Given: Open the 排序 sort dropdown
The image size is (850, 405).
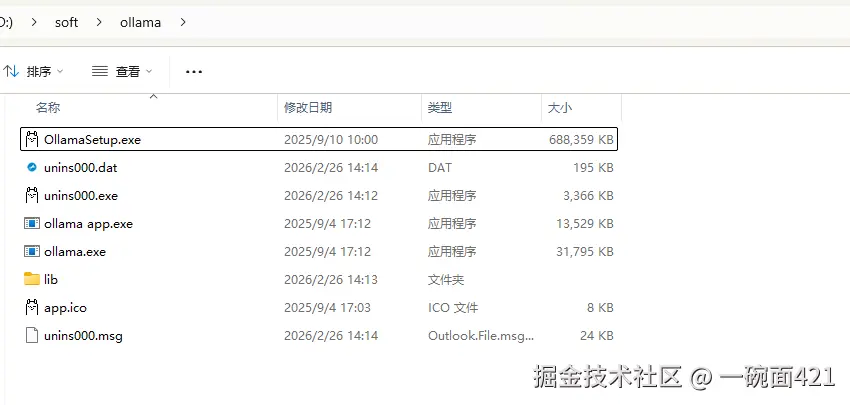Looking at the screenshot, I should [x=34, y=71].
